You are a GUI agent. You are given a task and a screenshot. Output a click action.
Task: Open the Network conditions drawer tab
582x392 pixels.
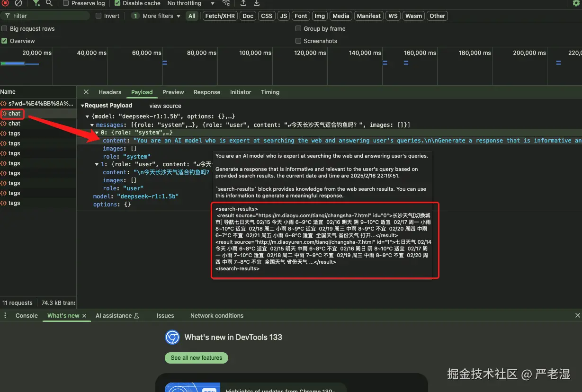[217, 315]
